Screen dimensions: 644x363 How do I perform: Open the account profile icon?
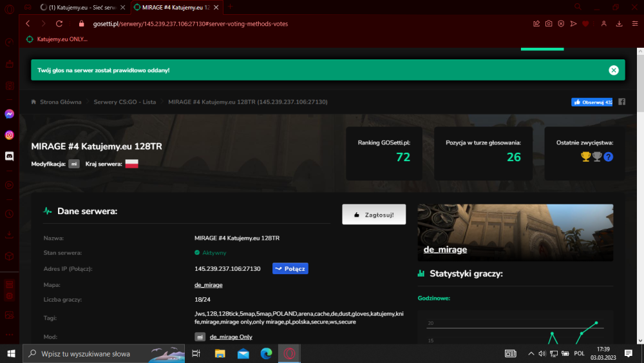[604, 24]
